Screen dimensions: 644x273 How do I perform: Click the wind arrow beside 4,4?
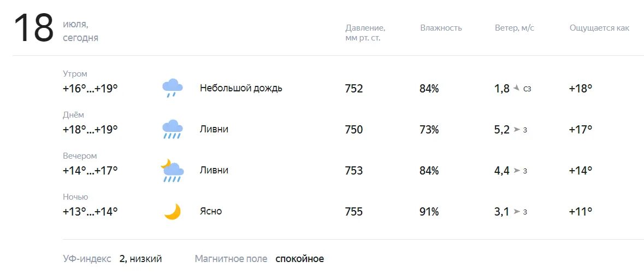point(517,171)
